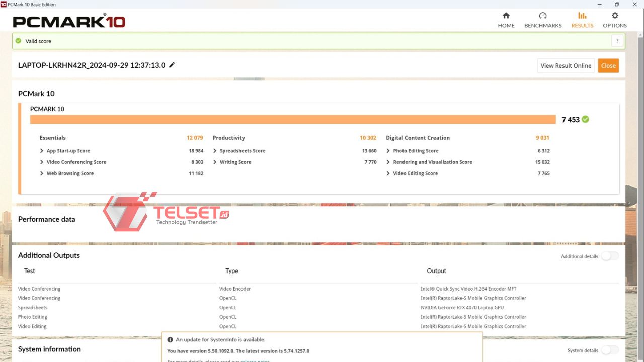Click View Result Online button
Viewport: 644px width, 362px height.
(x=566, y=66)
